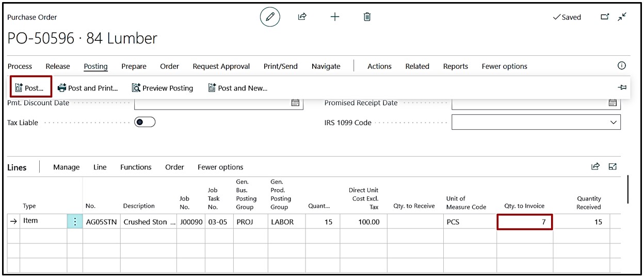Click the pencil edit icon
The image size is (644, 278).
[269, 17]
